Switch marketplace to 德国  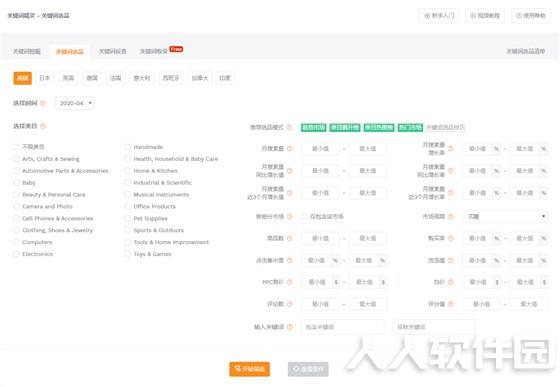[x=92, y=78]
